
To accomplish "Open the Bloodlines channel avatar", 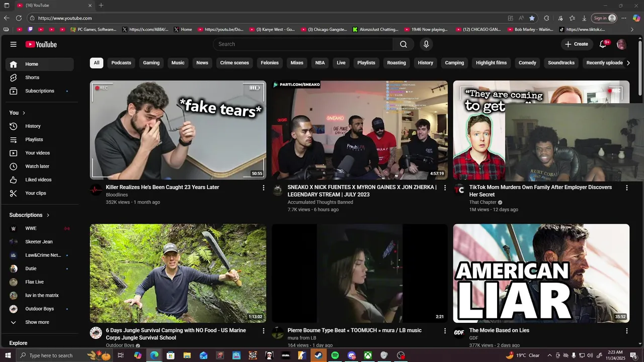I will tap(96, 190).
